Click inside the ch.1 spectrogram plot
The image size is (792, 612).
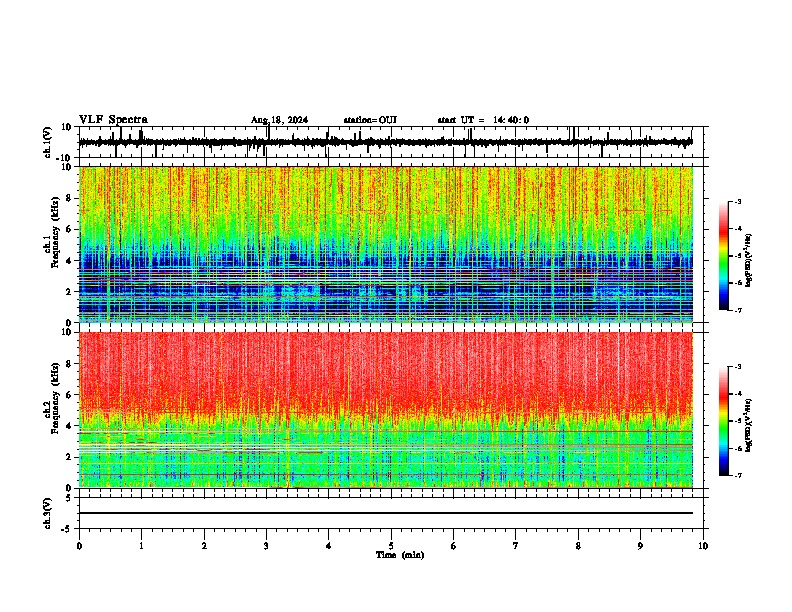pyautogui.click(x=386, y=244)
